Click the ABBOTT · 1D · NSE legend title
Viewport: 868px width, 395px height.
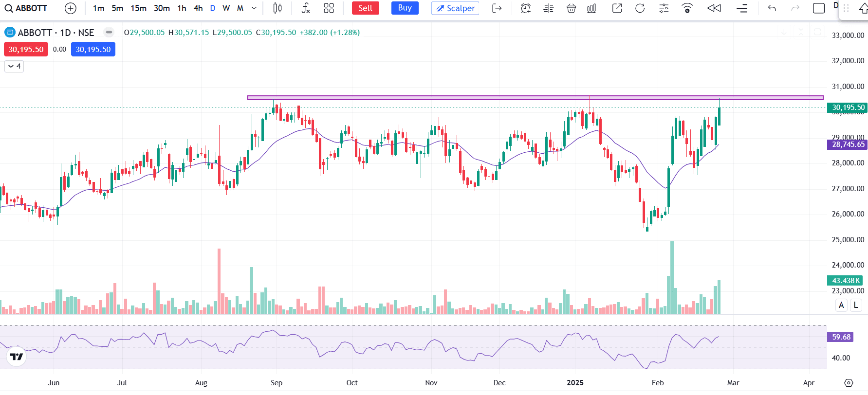(56, 33)
